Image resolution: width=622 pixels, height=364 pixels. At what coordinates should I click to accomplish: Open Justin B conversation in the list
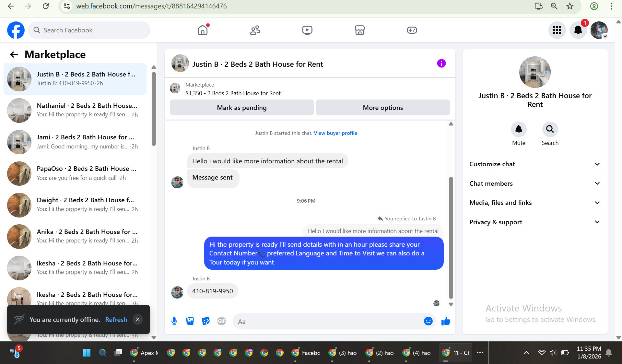(x=75, y=79)
